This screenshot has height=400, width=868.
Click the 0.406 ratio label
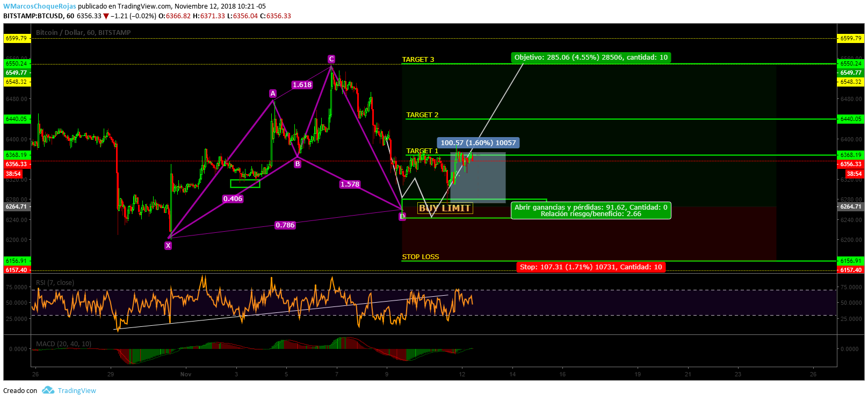pyautogui.click(x=233, y=199)
